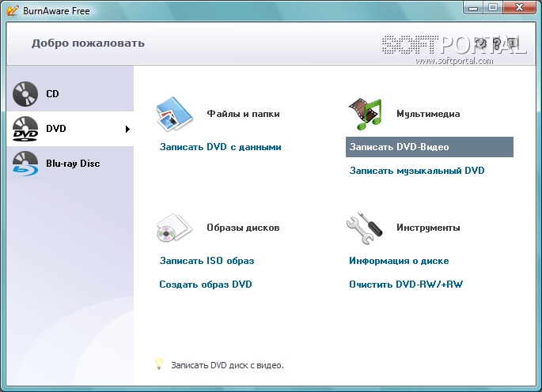Switch to the Blu-ray Disc category label
The image size is (542, 392).
(73, 164)
